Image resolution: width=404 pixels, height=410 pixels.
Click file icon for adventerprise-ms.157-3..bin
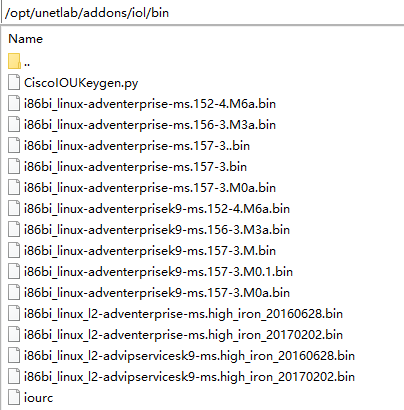(14, 145)
